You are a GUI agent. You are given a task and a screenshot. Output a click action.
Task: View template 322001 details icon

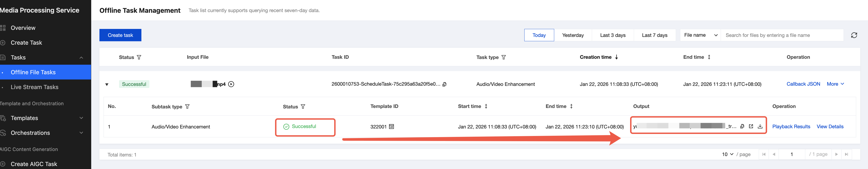coord(392,127)
